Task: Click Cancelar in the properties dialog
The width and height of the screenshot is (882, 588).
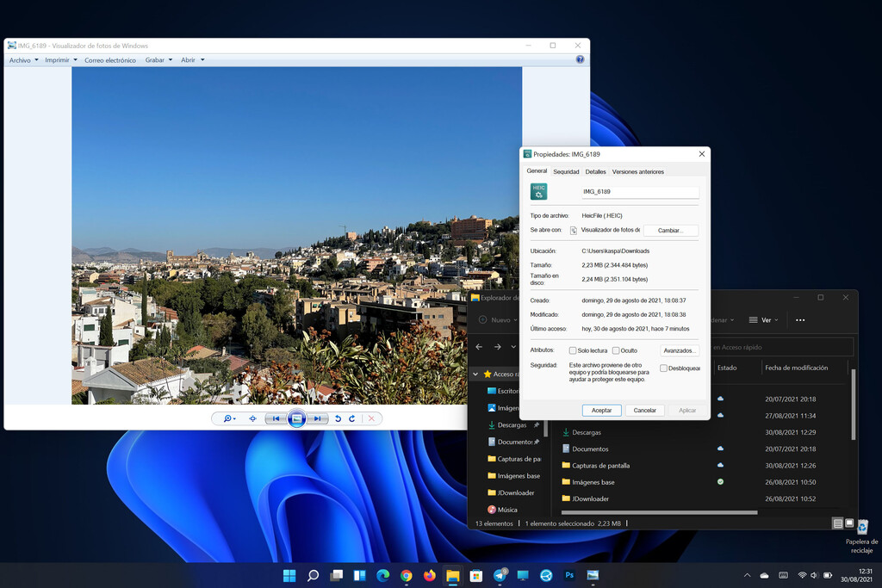Action: (x=644, y=411)
